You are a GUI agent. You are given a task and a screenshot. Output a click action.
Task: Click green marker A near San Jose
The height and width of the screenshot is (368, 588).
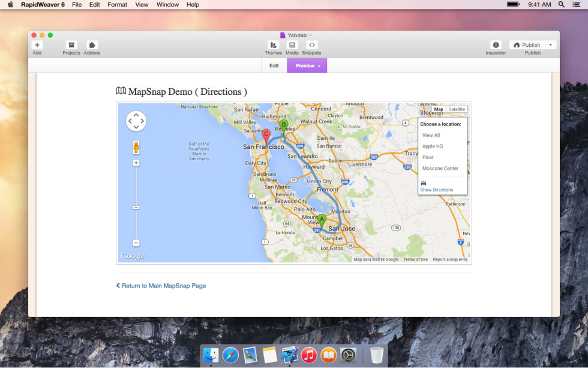322,220
